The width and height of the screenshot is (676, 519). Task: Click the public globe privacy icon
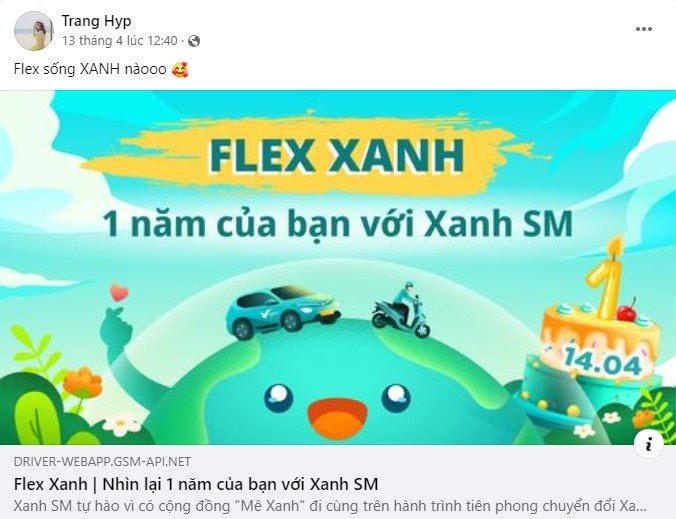[x=194, y=41]
